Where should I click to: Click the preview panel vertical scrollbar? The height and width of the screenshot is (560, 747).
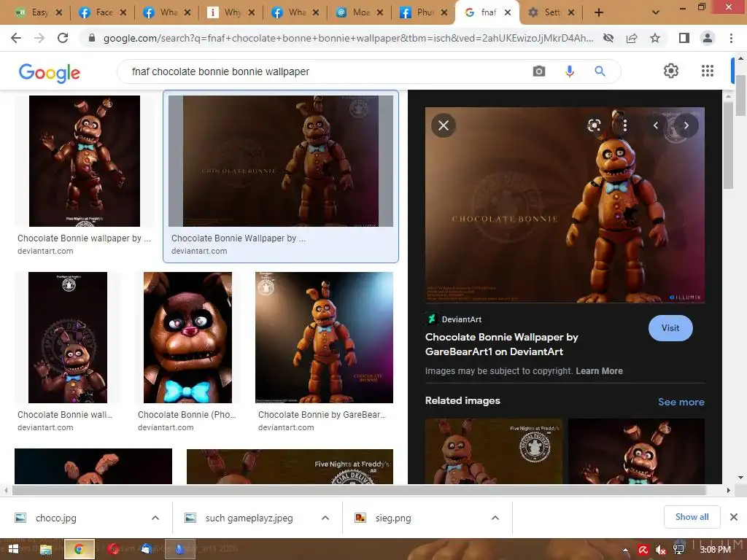tap(728, 146)
